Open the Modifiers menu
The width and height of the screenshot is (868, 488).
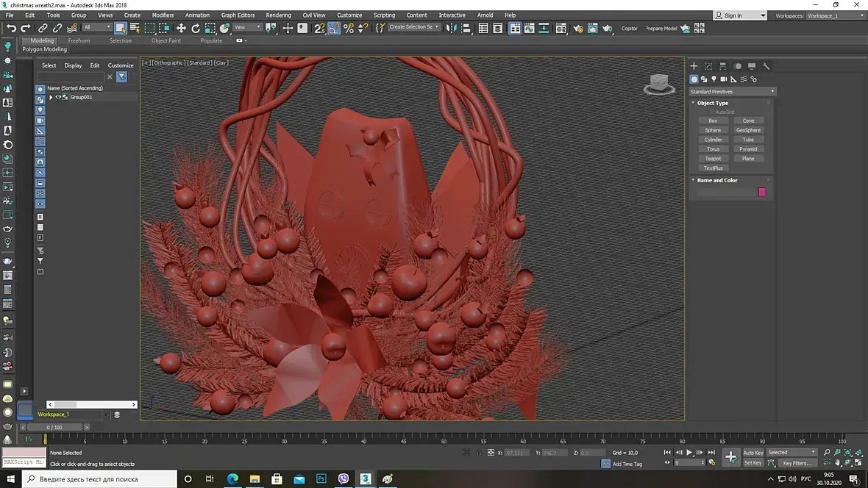tap(163, 15)
